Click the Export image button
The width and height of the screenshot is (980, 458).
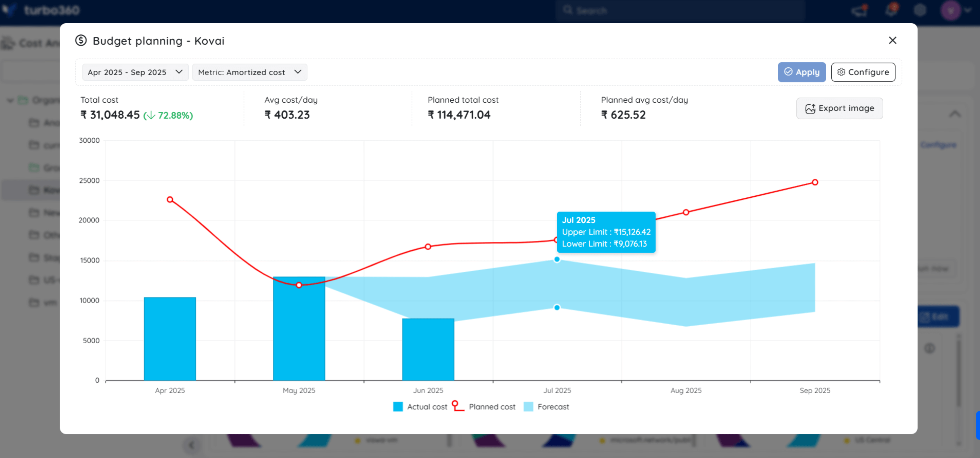tap(840, 109)
